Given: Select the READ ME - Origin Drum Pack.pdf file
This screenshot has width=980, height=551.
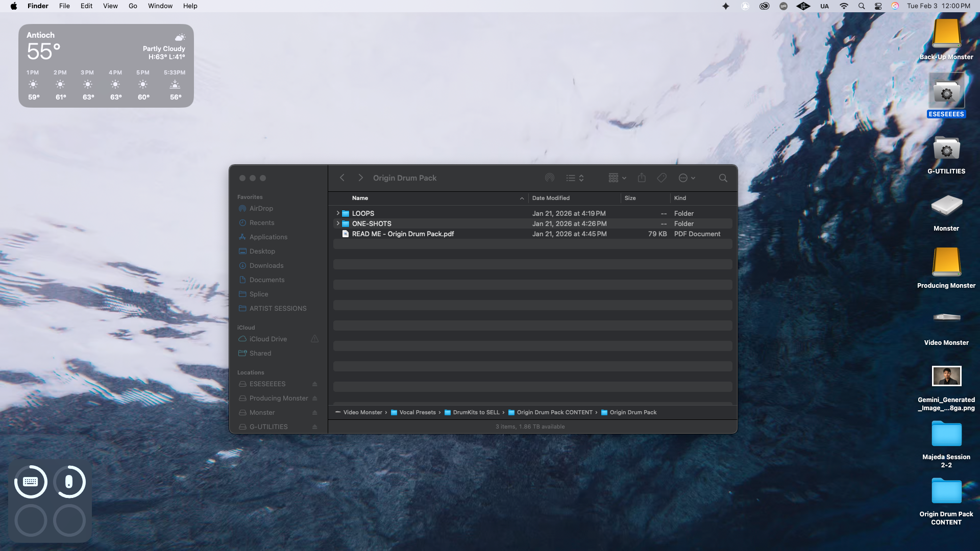Looking at the screenshot, I should (x=402, y=234).
